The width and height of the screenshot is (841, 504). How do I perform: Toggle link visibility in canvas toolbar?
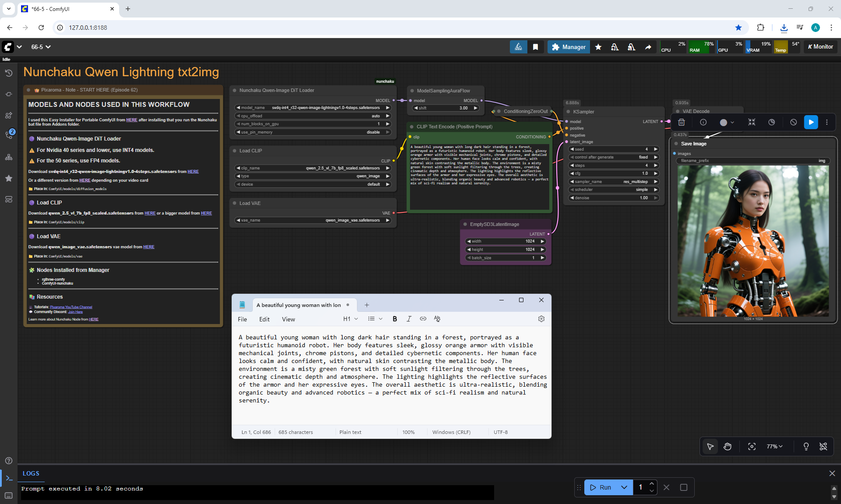823,446
